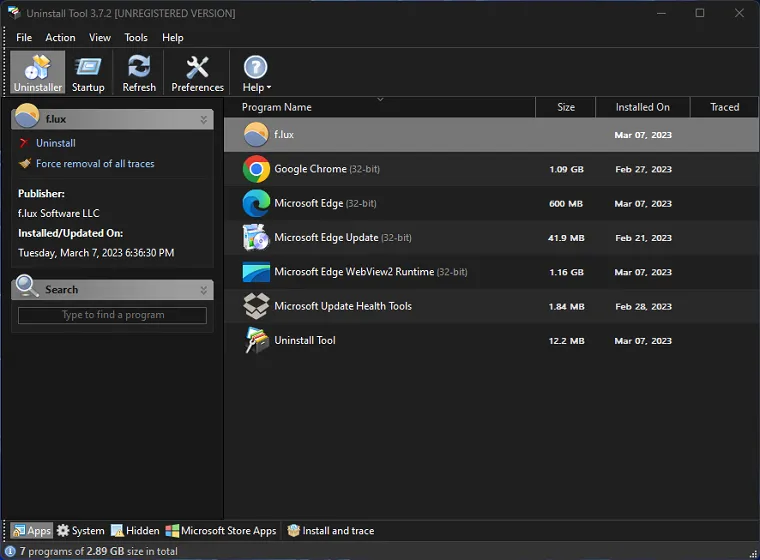The width and height of the screenshot is (760, 560).
Task: Click Force removal of all traces
Action: pyautogui.click(x=95, y=163)
